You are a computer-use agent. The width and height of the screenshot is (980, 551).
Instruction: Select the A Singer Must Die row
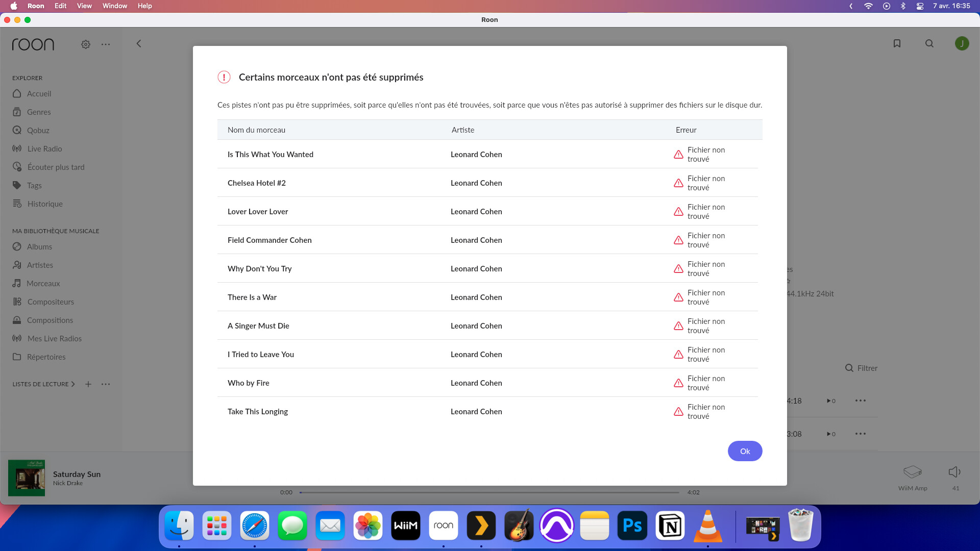tap(487, 325)
